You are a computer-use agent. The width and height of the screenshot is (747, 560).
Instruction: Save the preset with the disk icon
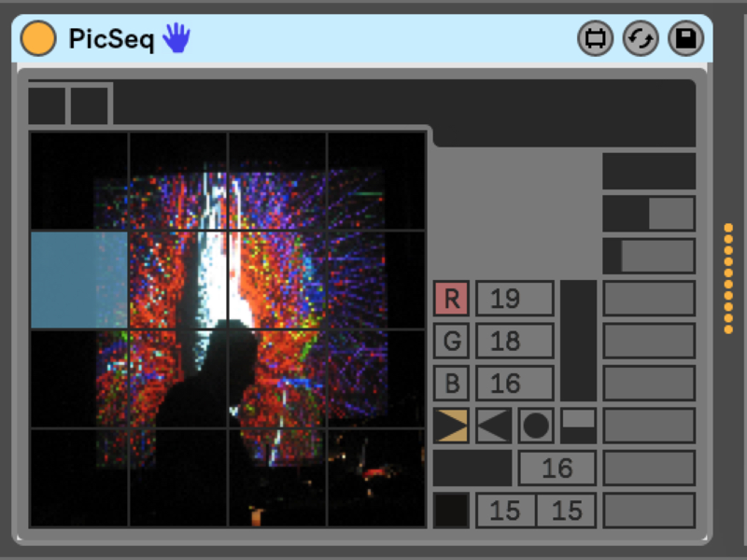point(686,38)
